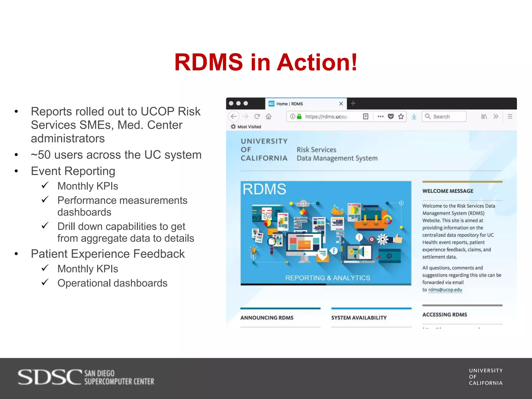
Task: Click the browser back arrow button
Action: pos(234,116)
